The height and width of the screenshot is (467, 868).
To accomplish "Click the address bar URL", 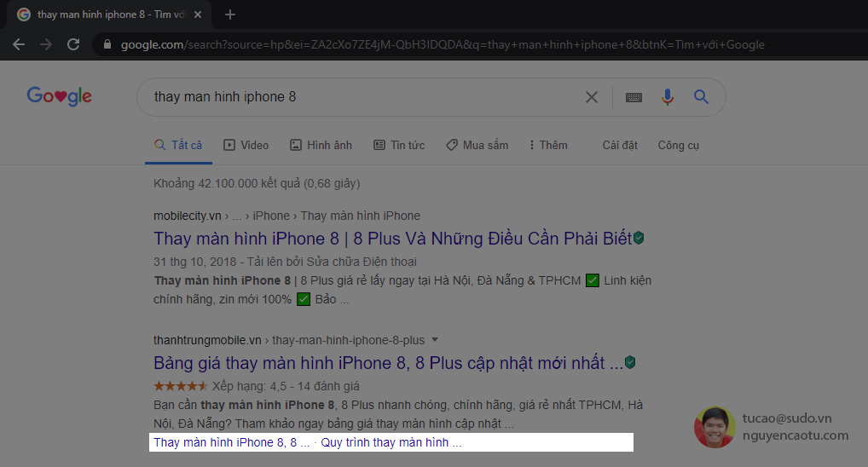I will [x=443, y=44].
